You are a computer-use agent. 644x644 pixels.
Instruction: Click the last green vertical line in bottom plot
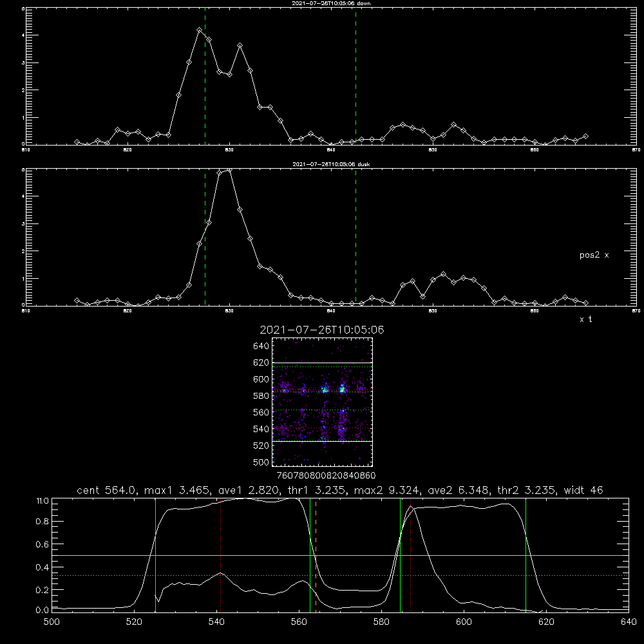(x=526, y=554)
